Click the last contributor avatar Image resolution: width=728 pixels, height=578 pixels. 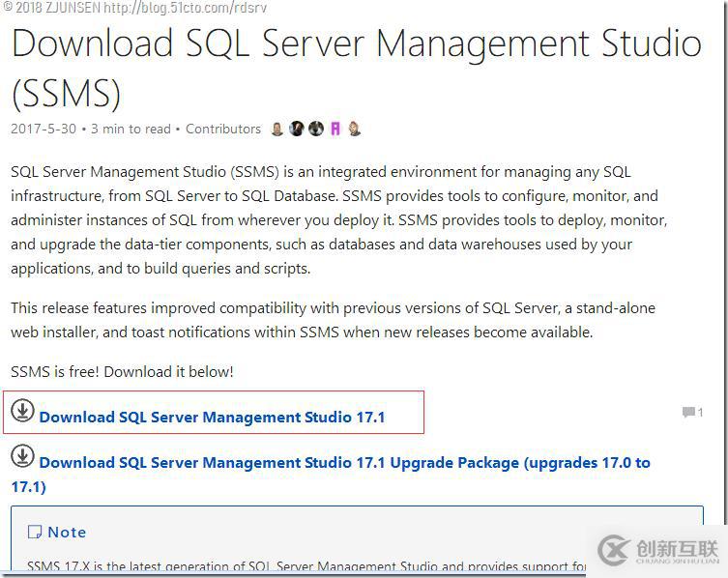(x=354, y=129)
